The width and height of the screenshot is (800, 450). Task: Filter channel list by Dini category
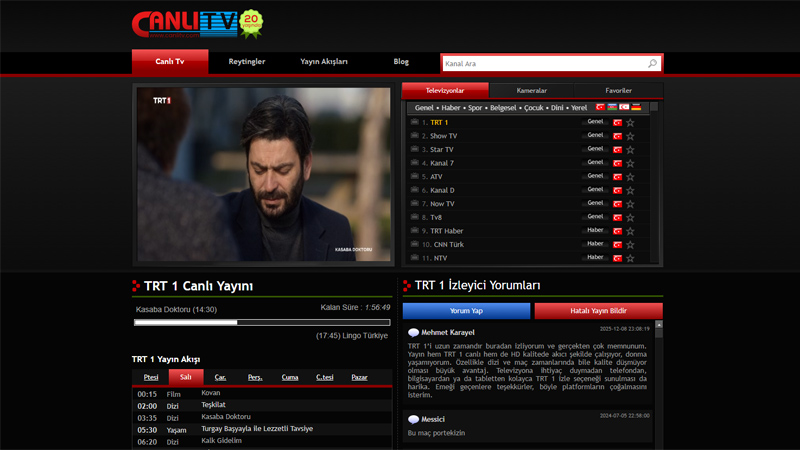pyautogui.click(x=557, y=108)
